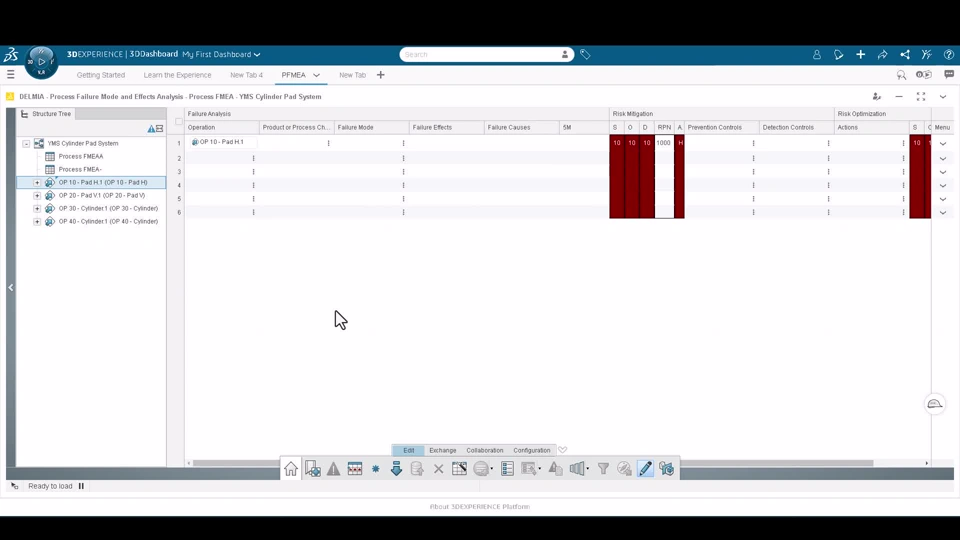The height and width of the screenshot is (540, 960).
Task: Click the warning with document icon
Action: coord(555,469)
